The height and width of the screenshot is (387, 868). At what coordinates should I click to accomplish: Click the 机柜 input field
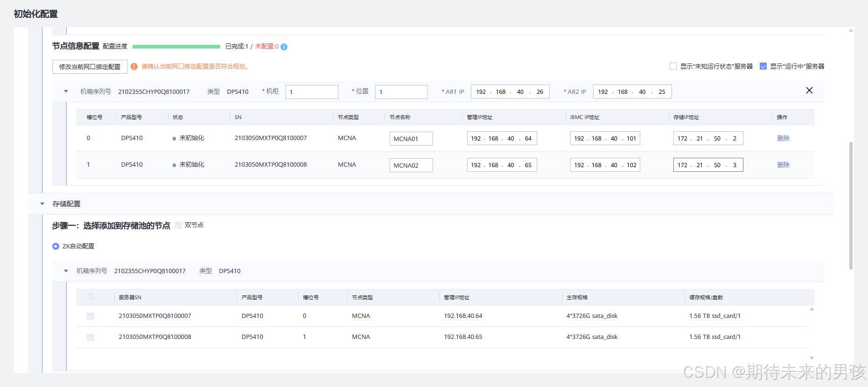(312, 92)
